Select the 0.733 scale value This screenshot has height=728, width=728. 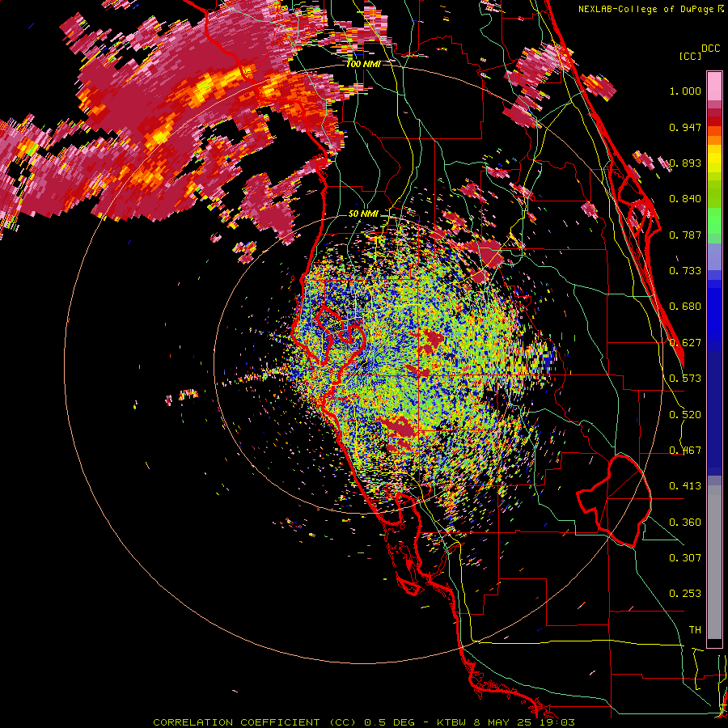tap(685, 271)
